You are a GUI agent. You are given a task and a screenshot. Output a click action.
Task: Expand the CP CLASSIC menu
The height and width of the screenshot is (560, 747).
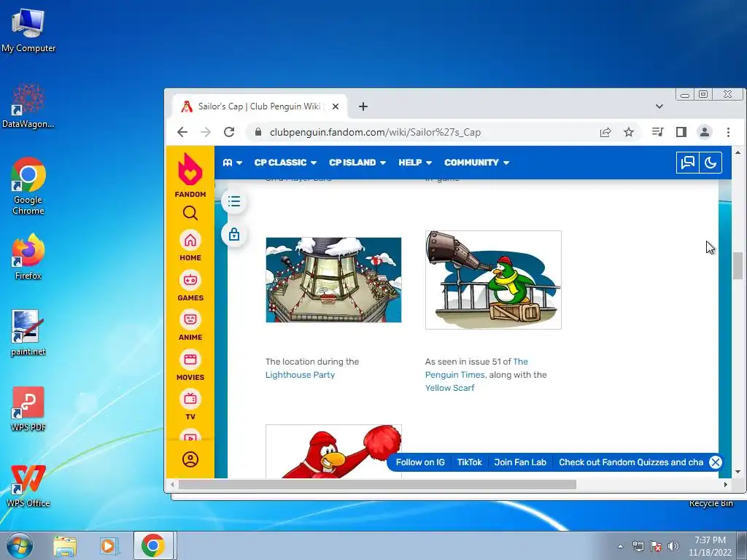[x=285, y=163]
